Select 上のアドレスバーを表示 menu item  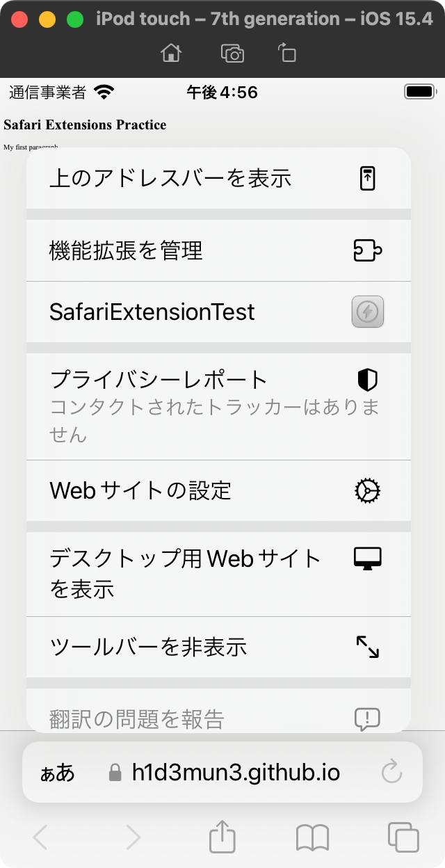coord(218,178)
